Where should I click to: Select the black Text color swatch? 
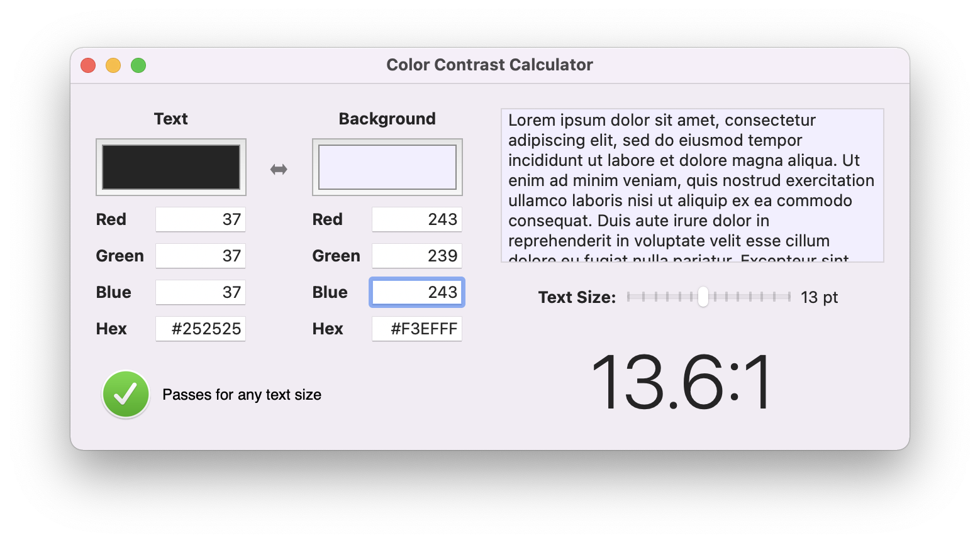pyautogui.click(x=170, y=167)
